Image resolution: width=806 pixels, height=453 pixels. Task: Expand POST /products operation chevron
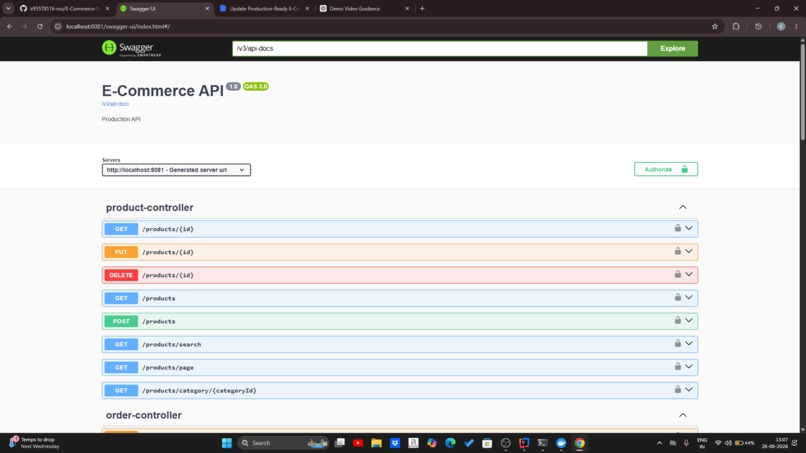coord(689,320)
